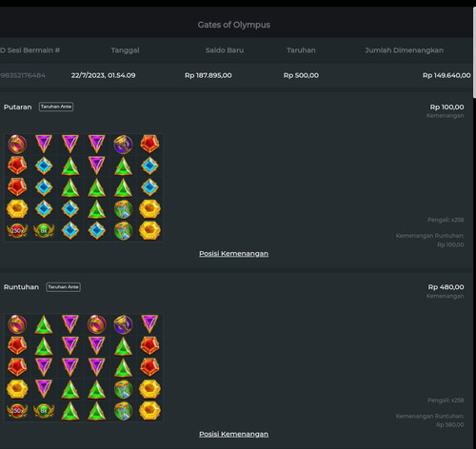476x449 pixels.
Task: Select the upper hourglass symbol in Runtuhan grid
Action: coord(123,389)
